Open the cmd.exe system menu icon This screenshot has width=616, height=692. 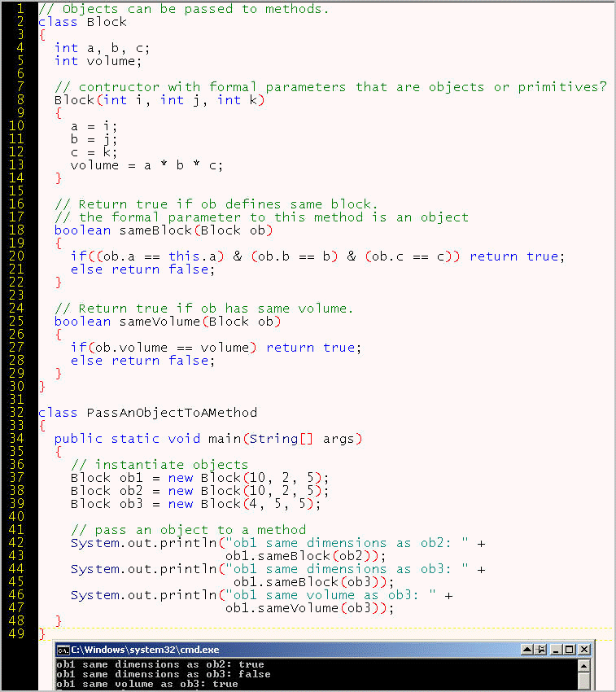point(63,650)
